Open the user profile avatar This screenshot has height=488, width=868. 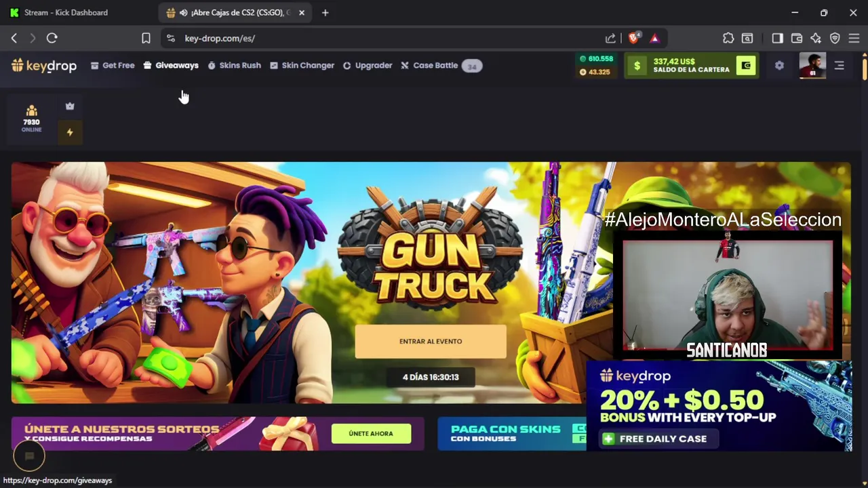(812, 66)
